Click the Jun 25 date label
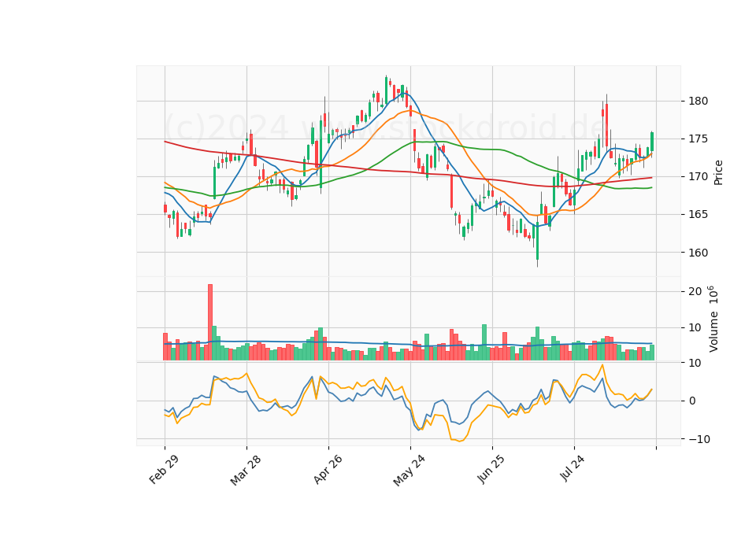This screenshot has width=756, height=543. [491, 469]
